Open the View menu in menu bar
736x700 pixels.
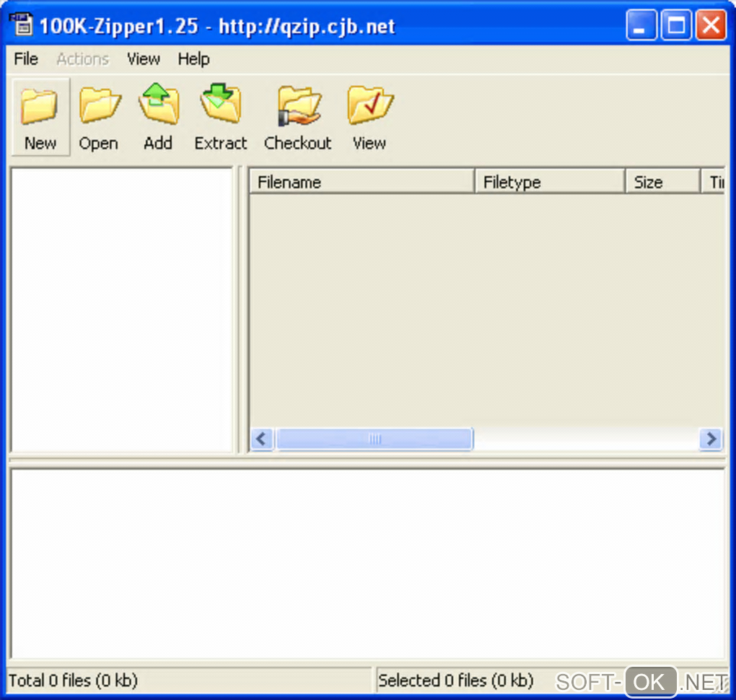144,59
